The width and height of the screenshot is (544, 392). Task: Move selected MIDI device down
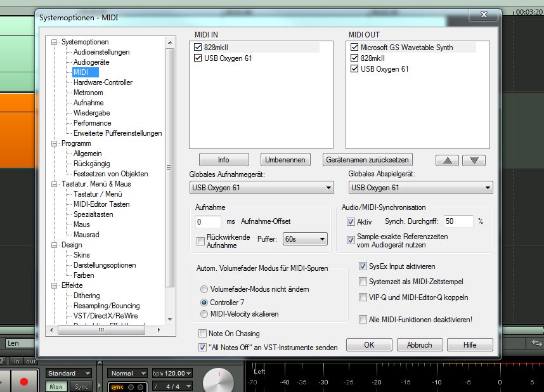click(x=474, y=160)
